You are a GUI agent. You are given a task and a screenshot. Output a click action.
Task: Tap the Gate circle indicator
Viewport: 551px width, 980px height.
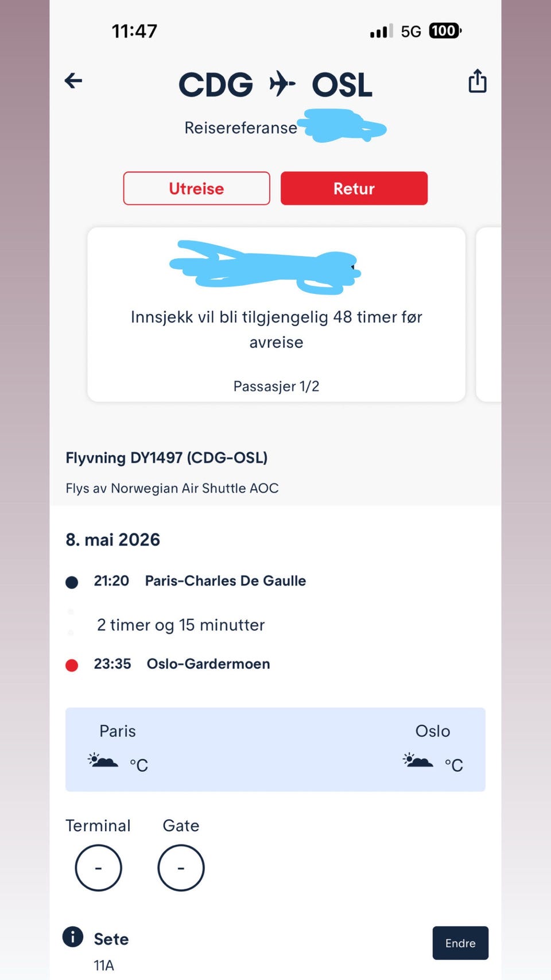(x=181, y=867)
